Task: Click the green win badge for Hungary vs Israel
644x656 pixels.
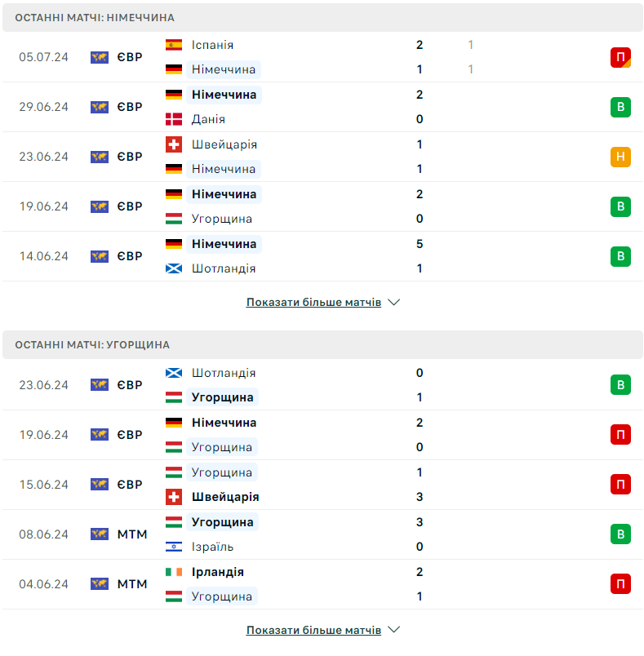Action: (620, 534)
